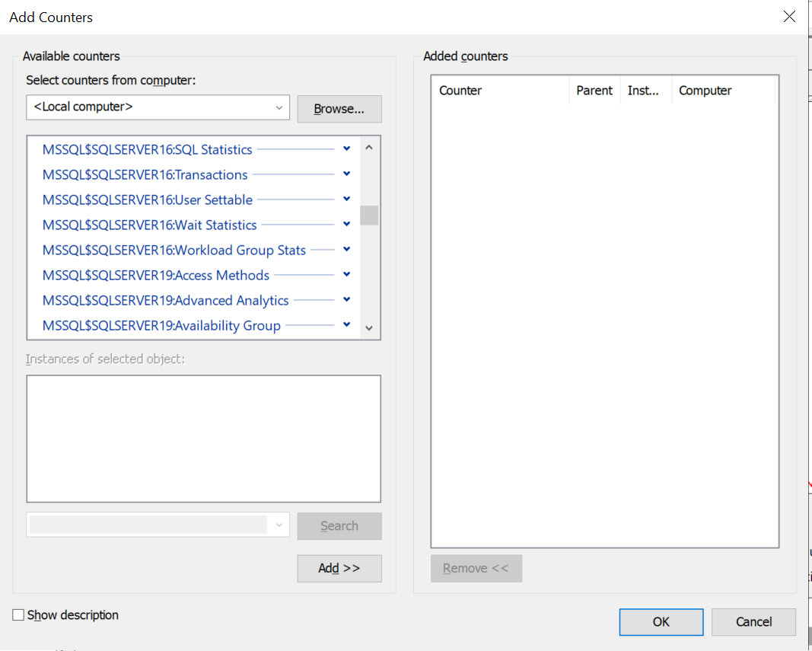
Task: Click the Add >> button
Action: pyautogui.click(x=339, y=569)
